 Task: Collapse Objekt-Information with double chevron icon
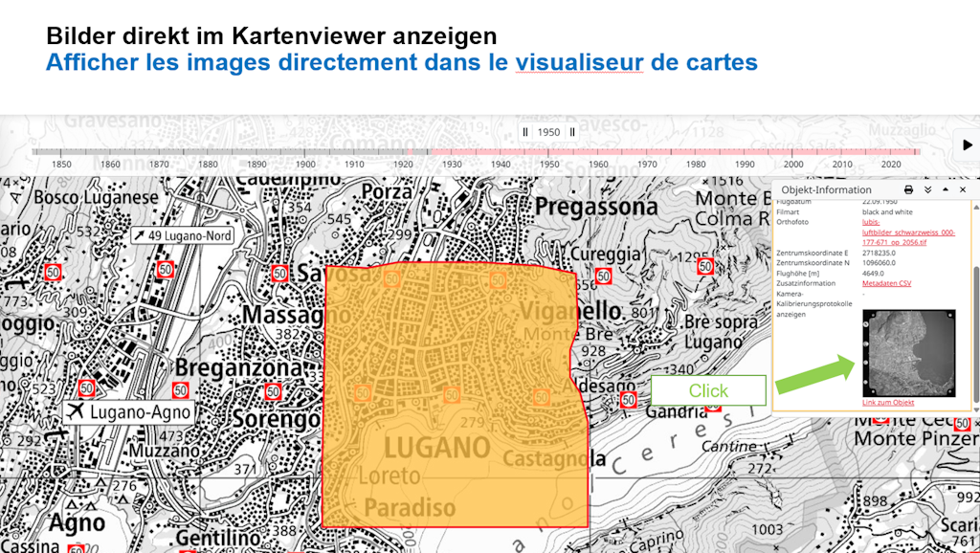[927, 190]
